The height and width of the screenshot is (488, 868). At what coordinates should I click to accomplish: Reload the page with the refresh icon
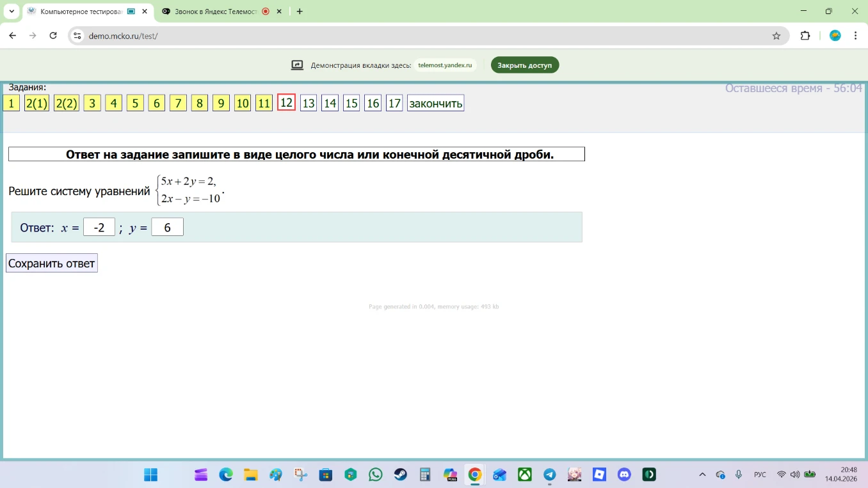pyautogui.click(x=53, y=36)
